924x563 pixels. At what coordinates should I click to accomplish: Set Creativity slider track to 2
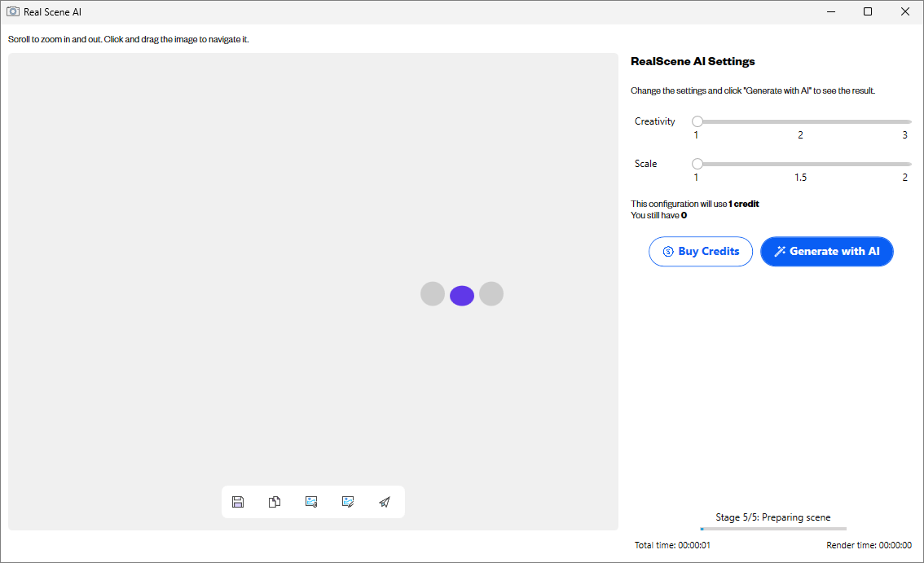(x=801, y=121)
